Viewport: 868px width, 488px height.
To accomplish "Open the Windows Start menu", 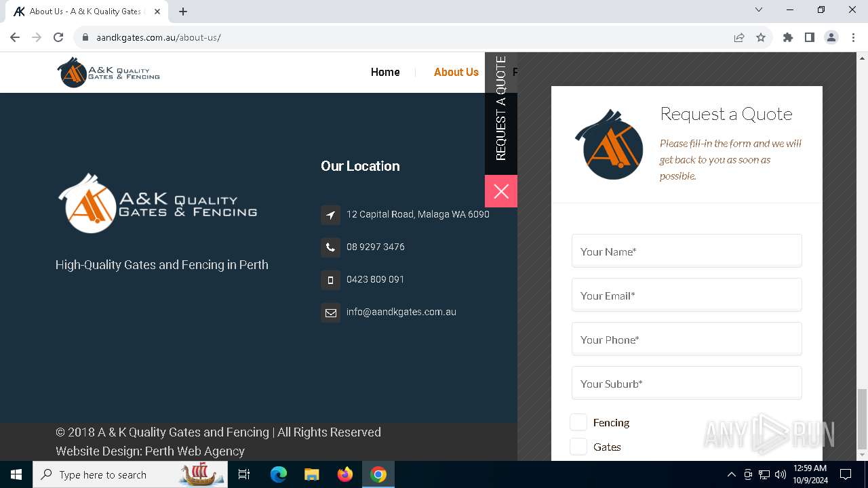I will (16, 474).
